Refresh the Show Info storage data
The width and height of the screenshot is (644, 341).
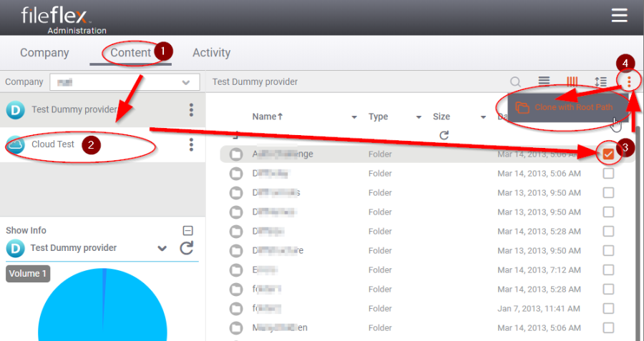tap(187, 248)
